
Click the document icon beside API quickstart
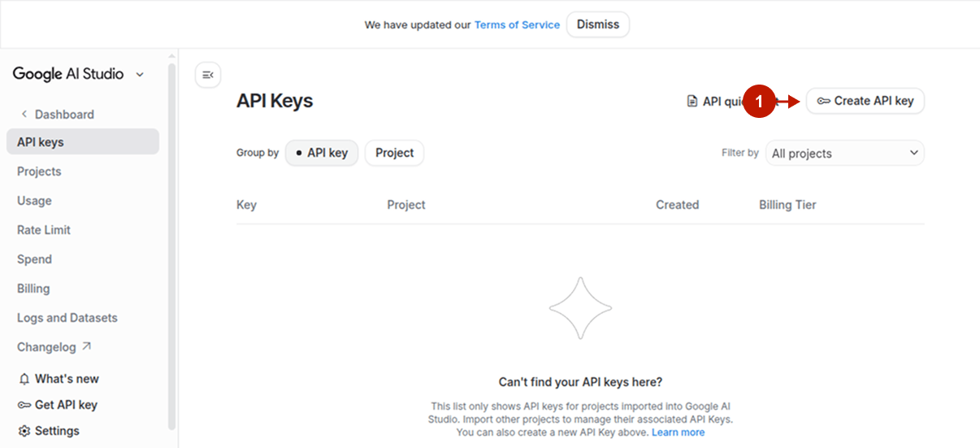[692, 102]
